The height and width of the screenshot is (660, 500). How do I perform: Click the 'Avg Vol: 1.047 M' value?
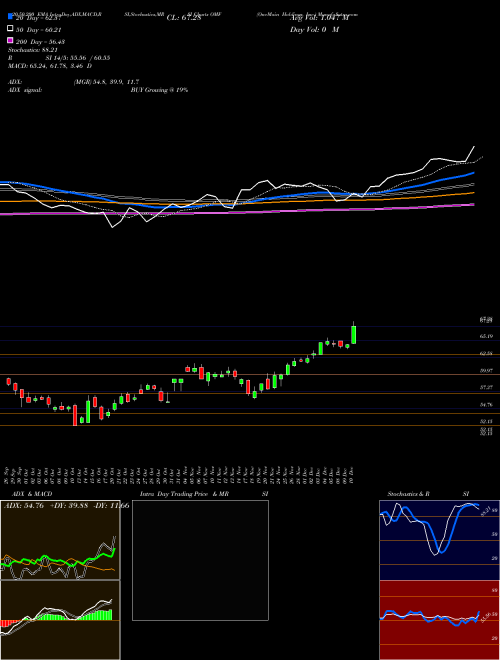click(320, 18)
